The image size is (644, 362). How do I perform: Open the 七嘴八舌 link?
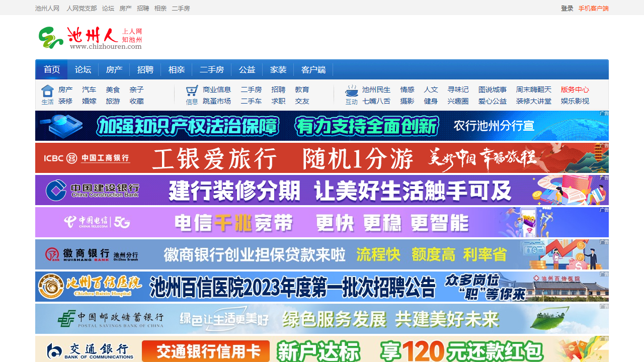click(376, 101)
